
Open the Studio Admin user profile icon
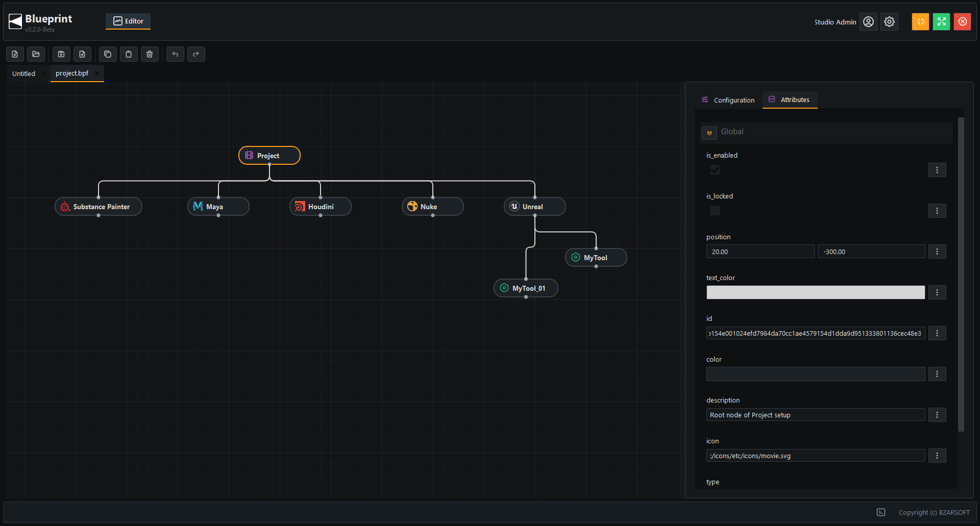point(868,22)
